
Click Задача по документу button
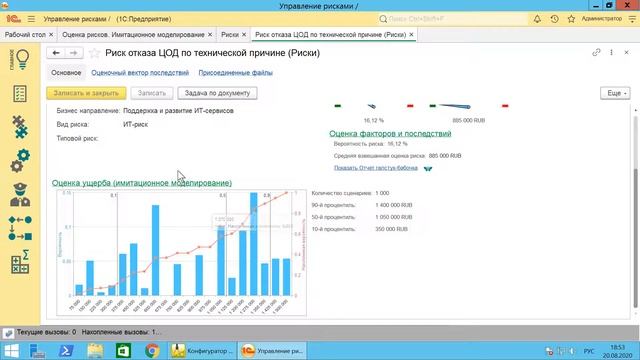tap(217, 93)
